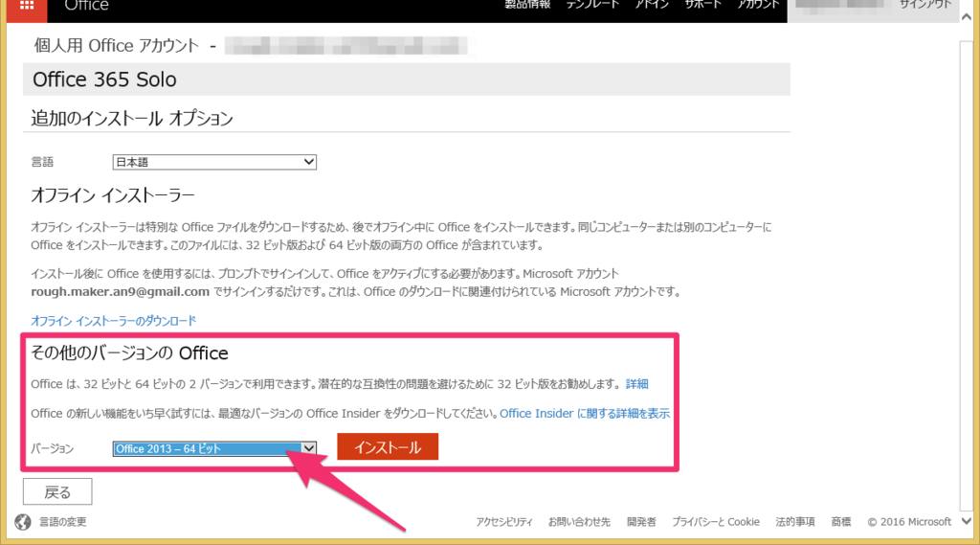Open the アカウント menu in header
This screenshot has height=545, width=980.
(758, 5)
